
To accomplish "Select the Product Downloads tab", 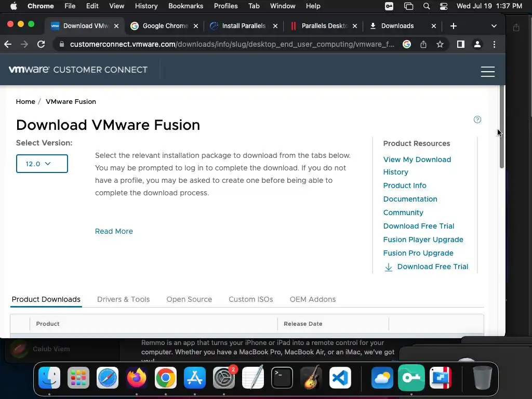I will [46, 299].
